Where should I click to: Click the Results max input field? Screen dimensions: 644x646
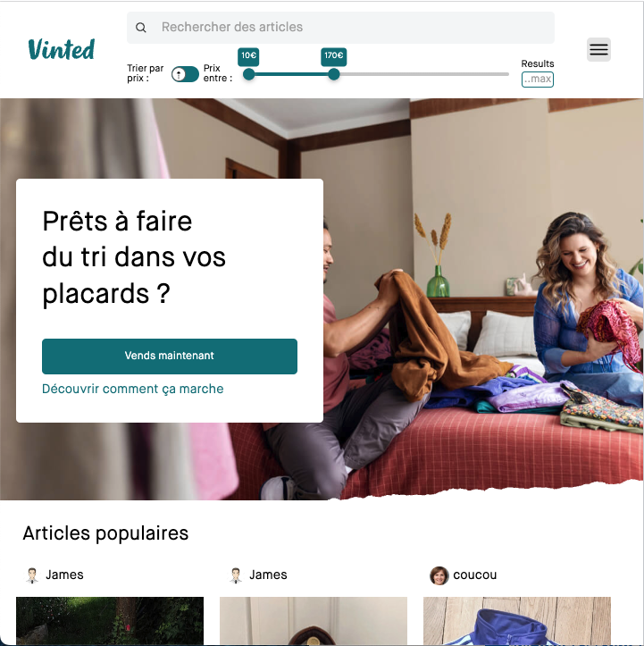click(x=538, y=80)
